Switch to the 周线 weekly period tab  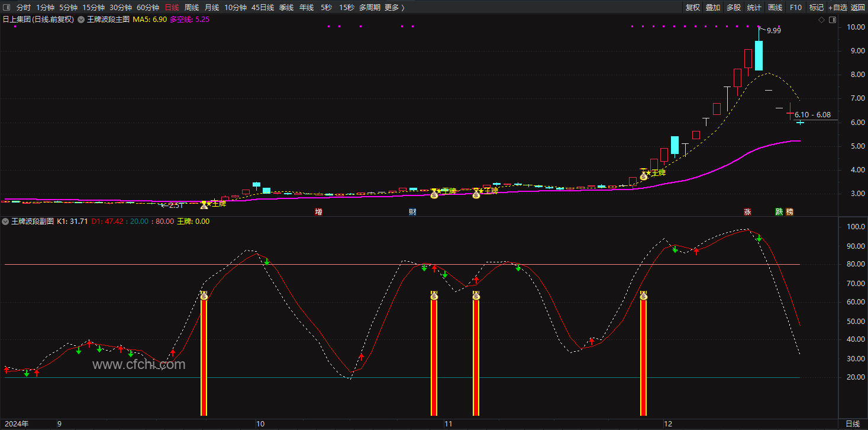point(192,8)
